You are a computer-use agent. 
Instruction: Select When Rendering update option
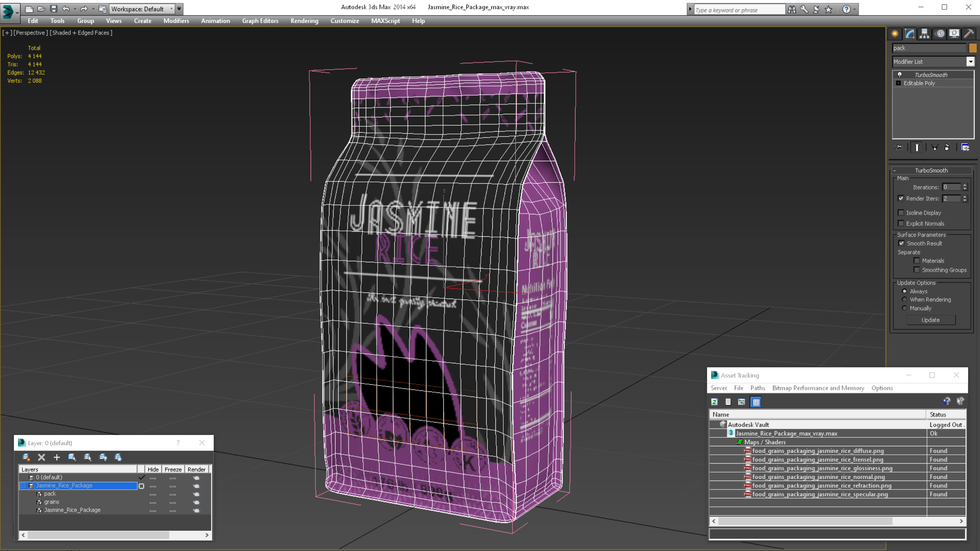point(904,299)
